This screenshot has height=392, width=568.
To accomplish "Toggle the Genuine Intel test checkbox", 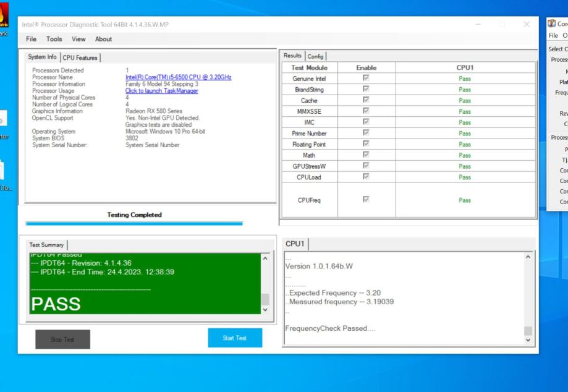I will pyautogui.click(x=366, y=78).
